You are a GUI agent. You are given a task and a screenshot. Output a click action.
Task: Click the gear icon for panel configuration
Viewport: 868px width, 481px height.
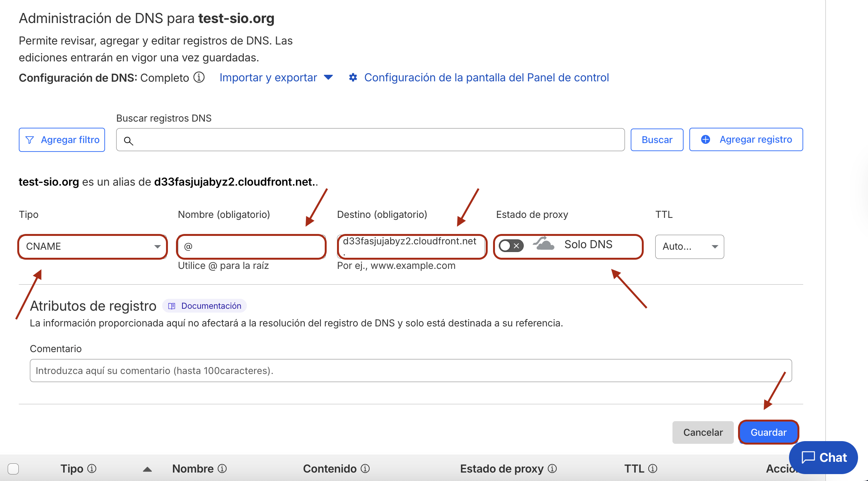tap(353, 77)
